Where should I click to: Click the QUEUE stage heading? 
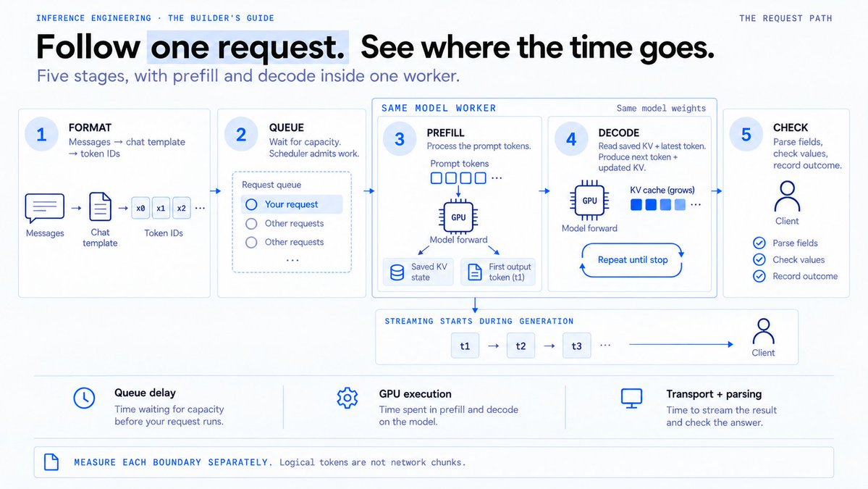(286, 128)
